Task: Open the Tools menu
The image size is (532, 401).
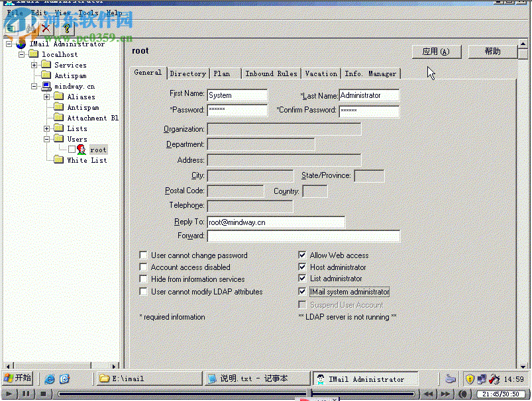Action: [x=88, y=12]
